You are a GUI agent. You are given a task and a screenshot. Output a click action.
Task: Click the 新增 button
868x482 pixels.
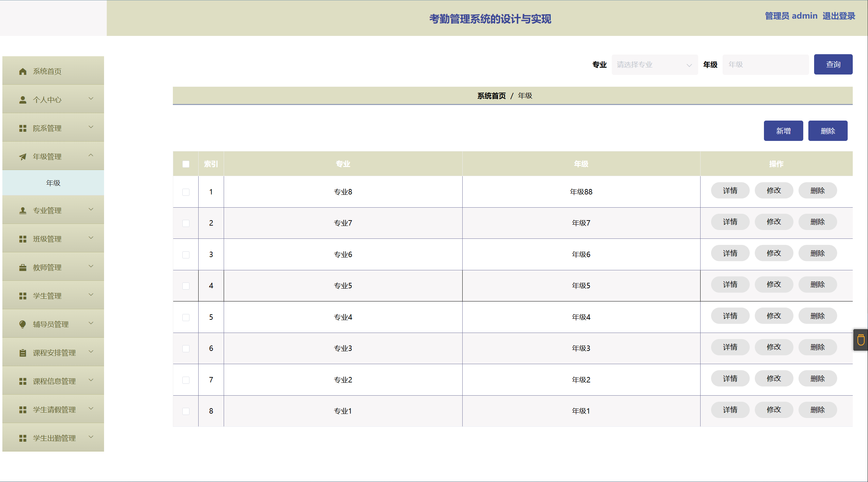783,131
